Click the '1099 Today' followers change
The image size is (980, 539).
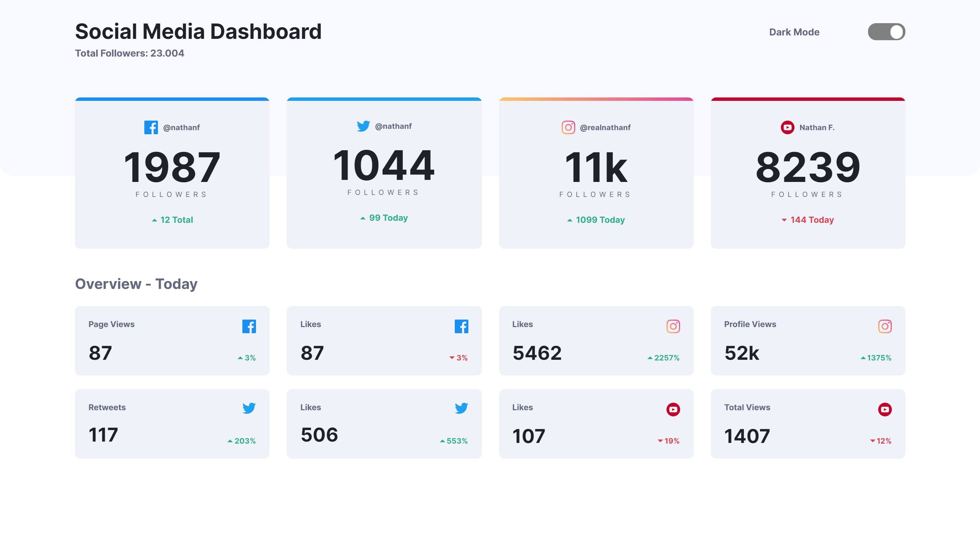pos(596,220)
